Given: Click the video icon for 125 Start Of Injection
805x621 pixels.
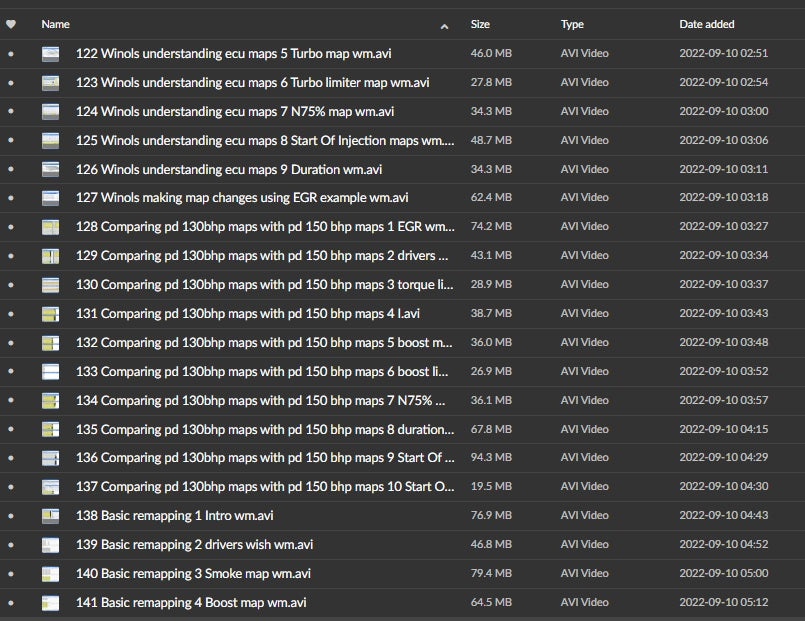Looking at the screenshot, I should pyautogui.click(x=51, y=140).
